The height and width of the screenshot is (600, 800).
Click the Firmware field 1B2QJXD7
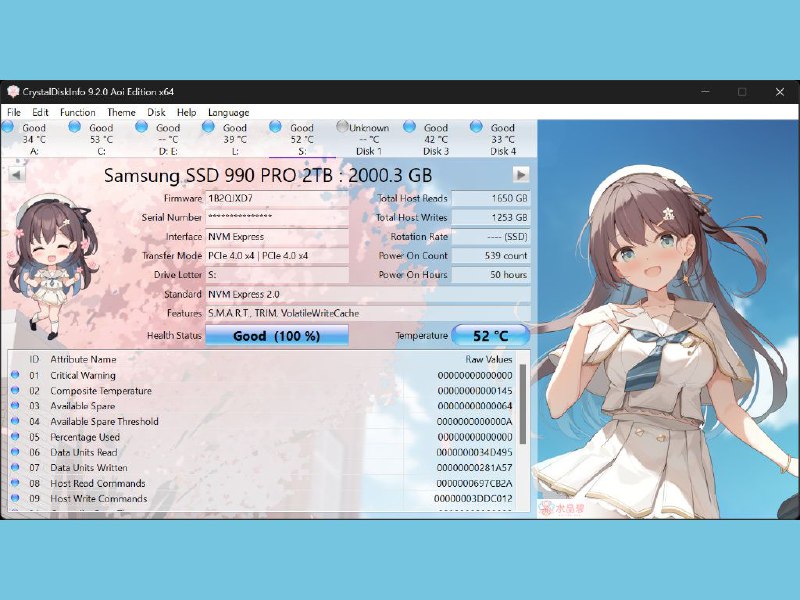(277, 198)
